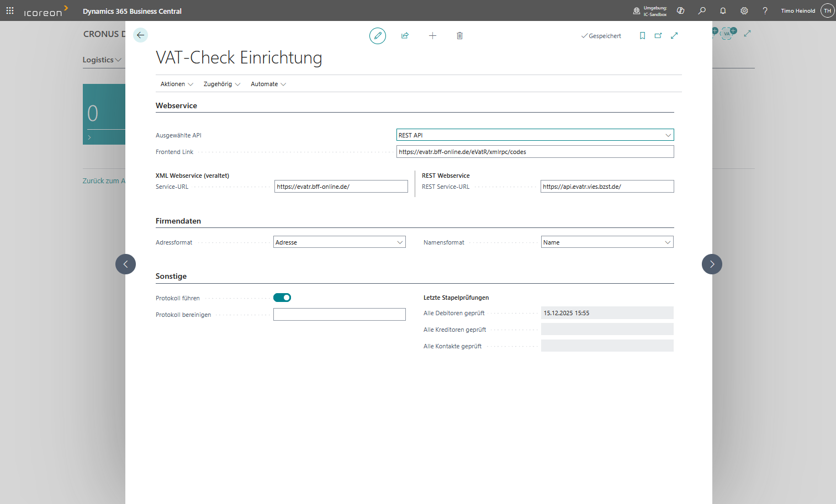Open the notifications bell
This screenshot has width=836, height=504.
click(x=723, y=11)
